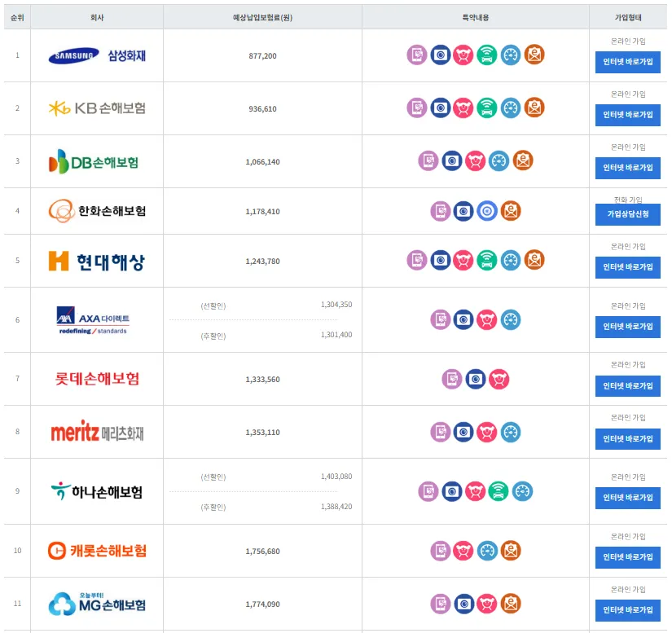672x633 pixels.
Task: Click the 한화손해보험 logo
Action: (x=97, y=211)
